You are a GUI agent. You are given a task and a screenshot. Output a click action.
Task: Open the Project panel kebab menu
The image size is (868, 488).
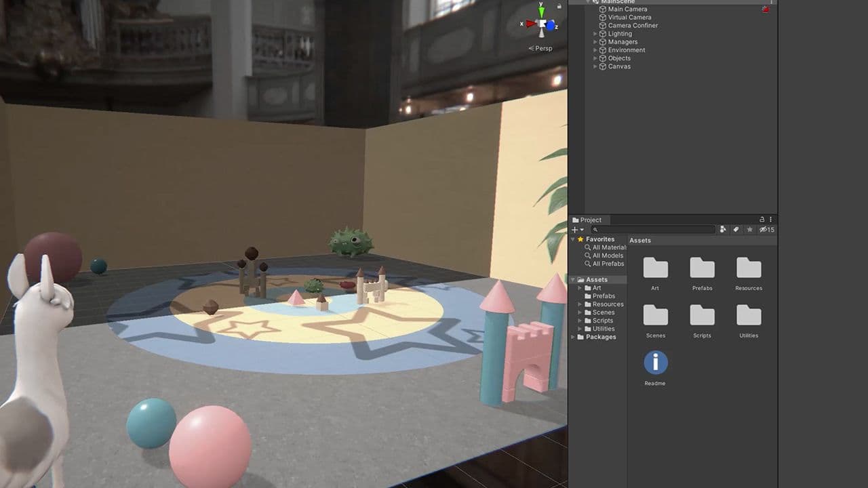(x=771, y=220)
